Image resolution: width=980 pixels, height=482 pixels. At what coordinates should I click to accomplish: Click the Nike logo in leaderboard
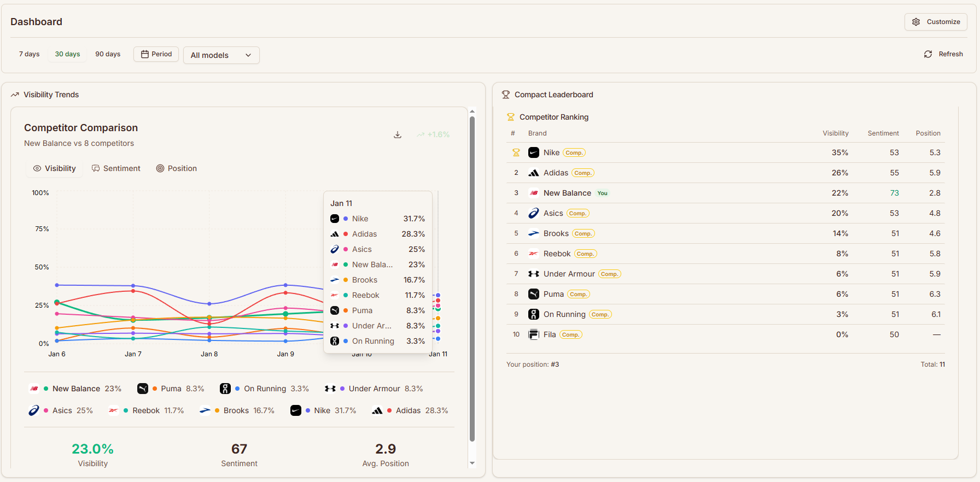[534, 152]
